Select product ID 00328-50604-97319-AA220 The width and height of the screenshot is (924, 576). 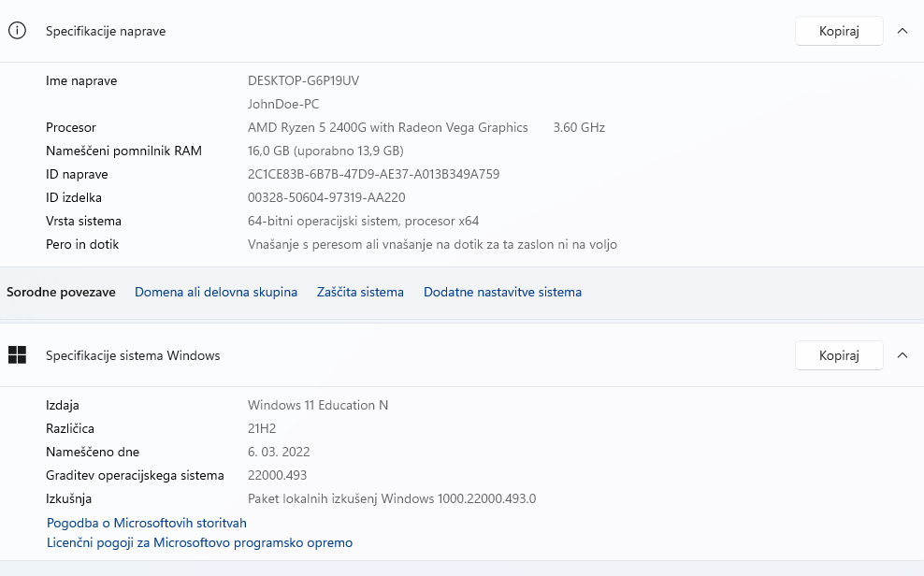pyautogui.click(x=325, y=198)
